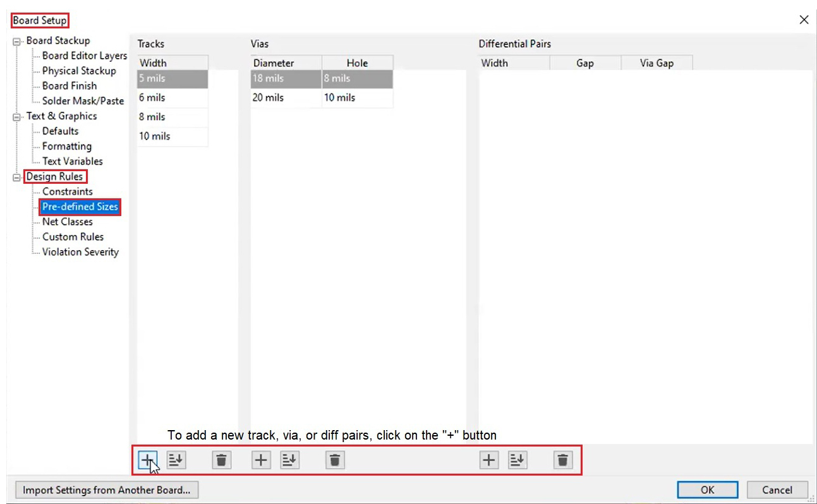Open Defaults page under Text & Graphics
Image resolution: width=817 pixels, height=504 pixels.
point(60,131)
